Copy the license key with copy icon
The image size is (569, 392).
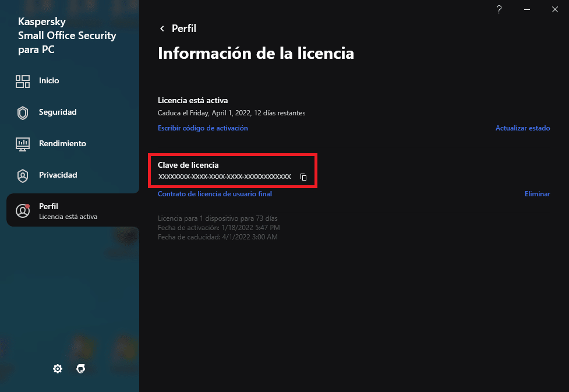point(303,177)
